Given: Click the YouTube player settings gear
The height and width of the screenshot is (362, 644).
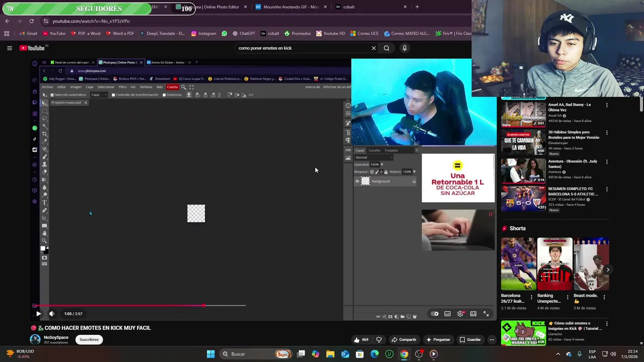Looking at the screenshot, I should (460, 314).
